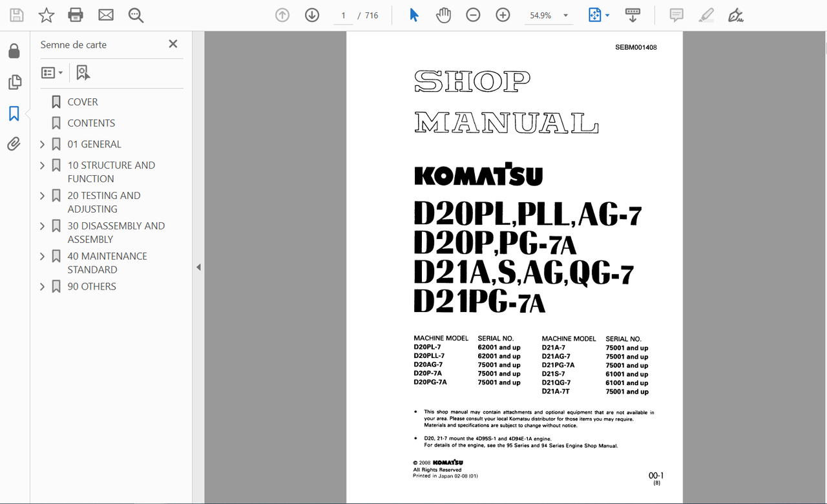Print the document using printer icon
827x504 pixels.
point(76,15)
